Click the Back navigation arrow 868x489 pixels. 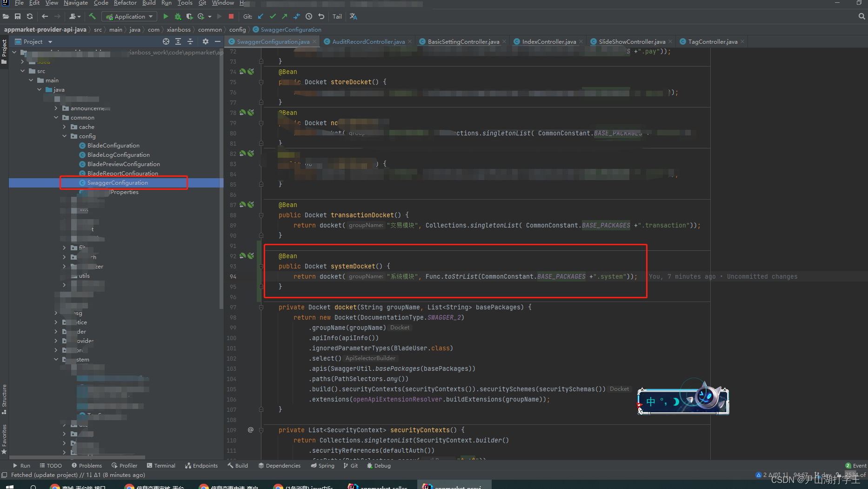pyautogui.click(x=45, y=16)
